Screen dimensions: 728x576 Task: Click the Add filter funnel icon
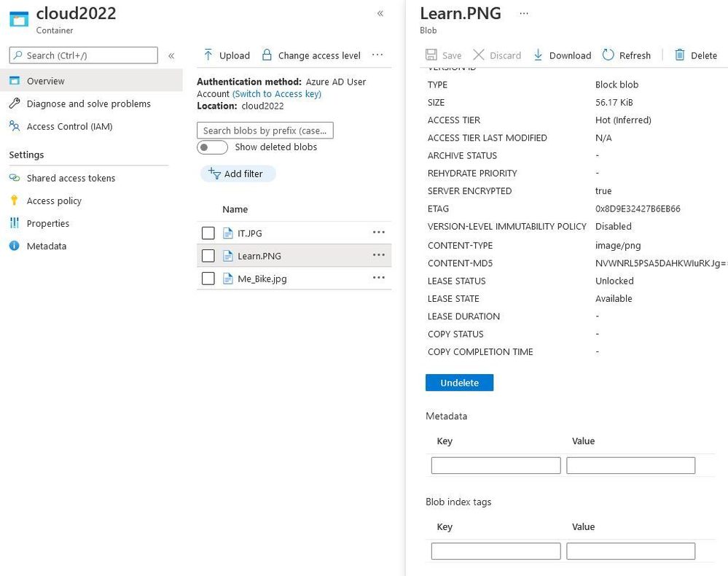[214, 174]
